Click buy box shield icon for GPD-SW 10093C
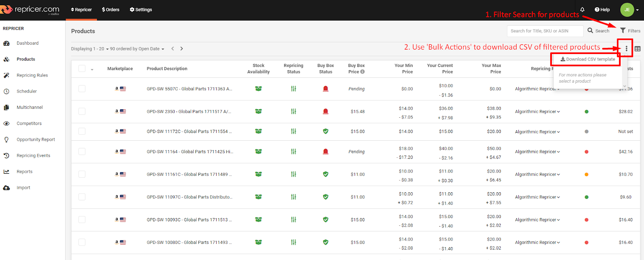 (x=326, y=220)
